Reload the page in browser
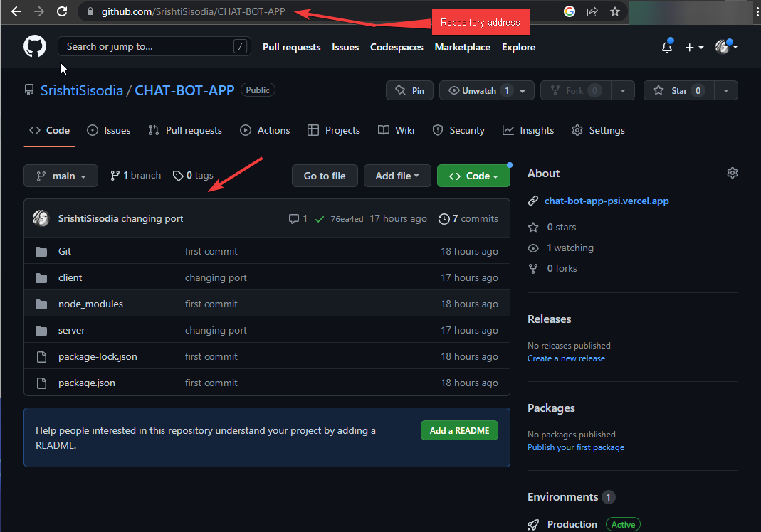The image size is (761, 532). coord(62,11)
